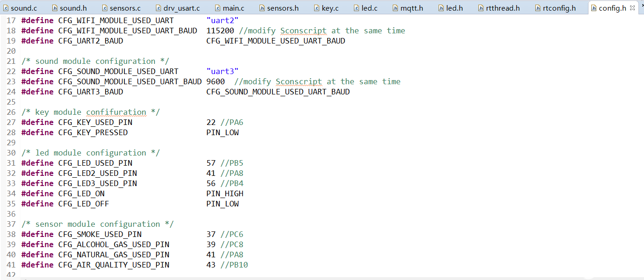This screenshot has width=644, height=280.
Task: Click the "uart2" string value
Action: 223,20
